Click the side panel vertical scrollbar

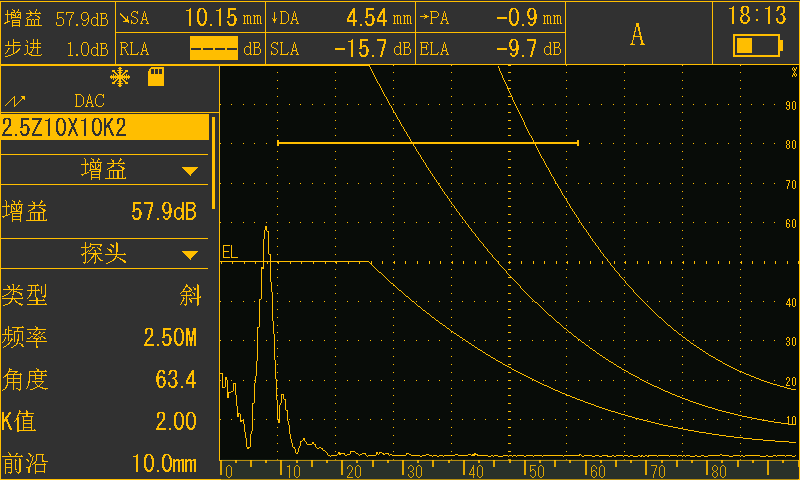213,163
